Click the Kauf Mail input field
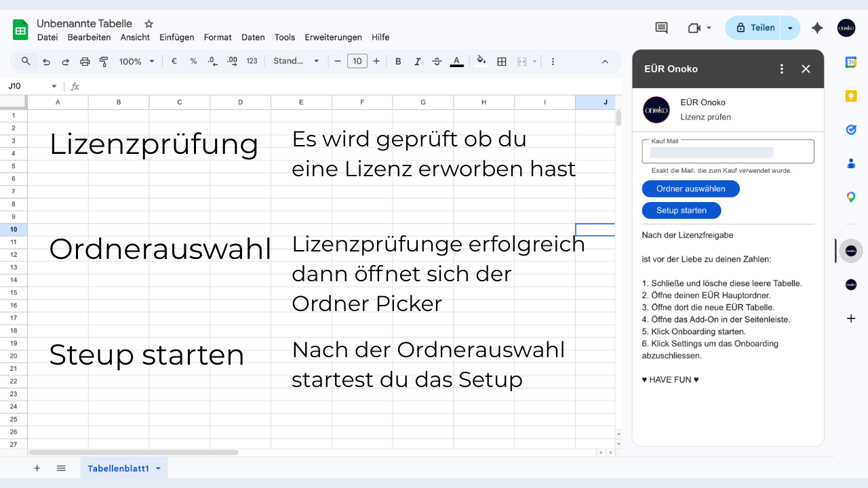This screenshot has width=868, height=488. pyautogui.click(x=728, y=152)
